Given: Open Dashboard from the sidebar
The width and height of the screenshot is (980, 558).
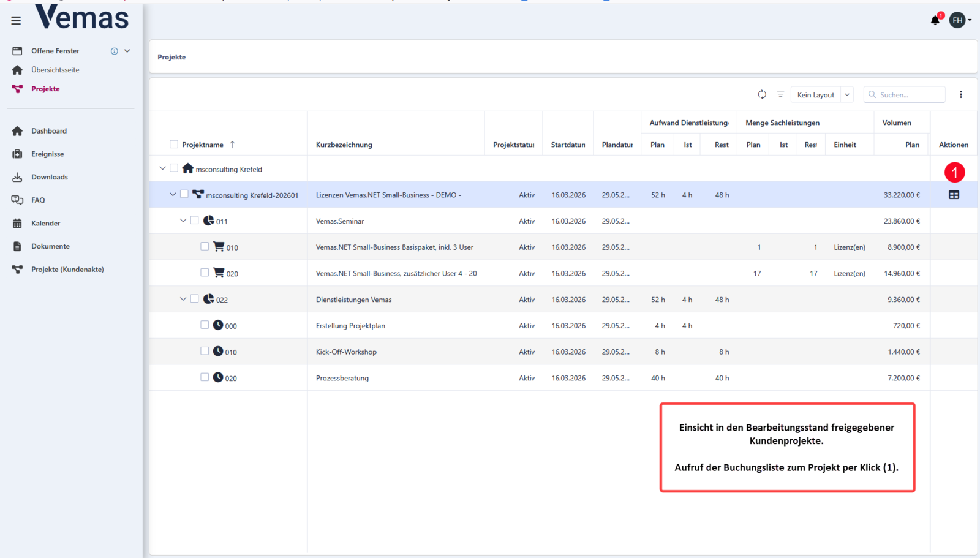Looking at the screenshot, I should [49, 131].
